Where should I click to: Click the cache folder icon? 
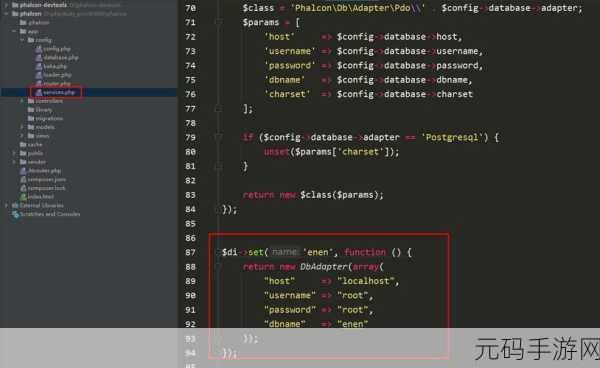pos(23,144)
